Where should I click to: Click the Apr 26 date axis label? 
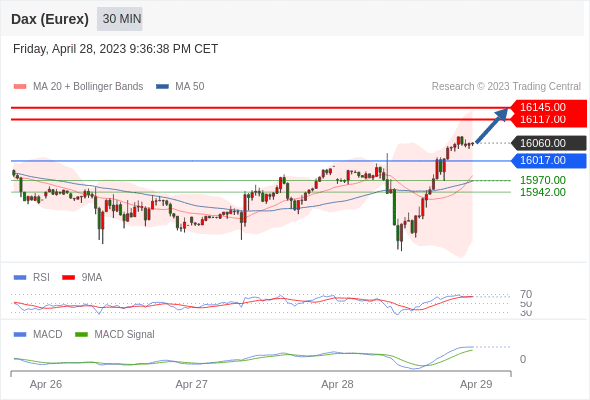coord(46,384)
